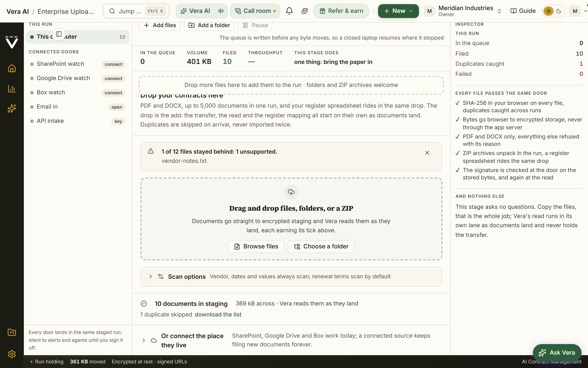The image size is (588, 368).
Task: Click the Jump search field
Action: 136,11
